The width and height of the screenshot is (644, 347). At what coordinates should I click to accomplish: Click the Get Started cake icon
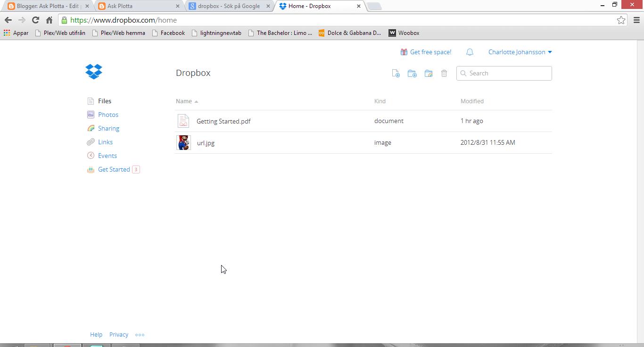click(91, 170)
